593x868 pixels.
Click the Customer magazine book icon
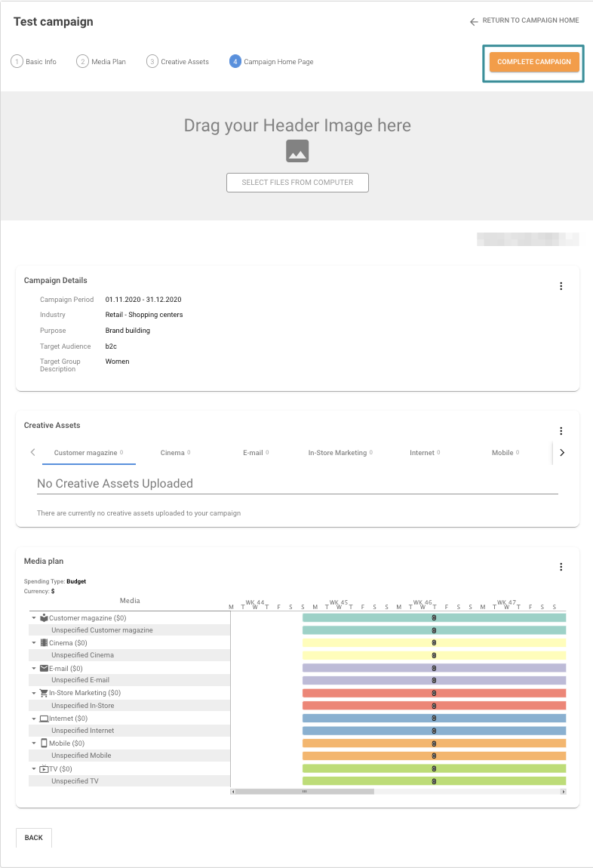[x=45, y=617]
